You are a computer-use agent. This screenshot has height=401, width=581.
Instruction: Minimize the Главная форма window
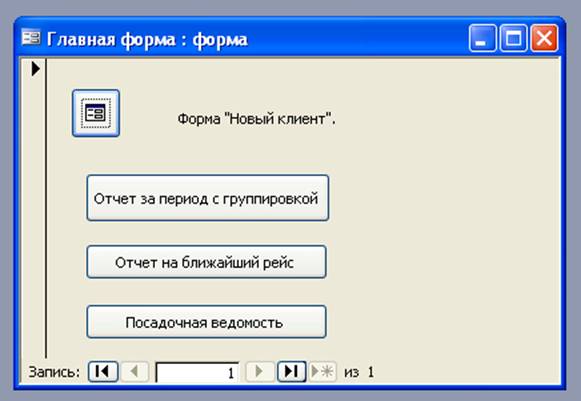click(482, 38)
